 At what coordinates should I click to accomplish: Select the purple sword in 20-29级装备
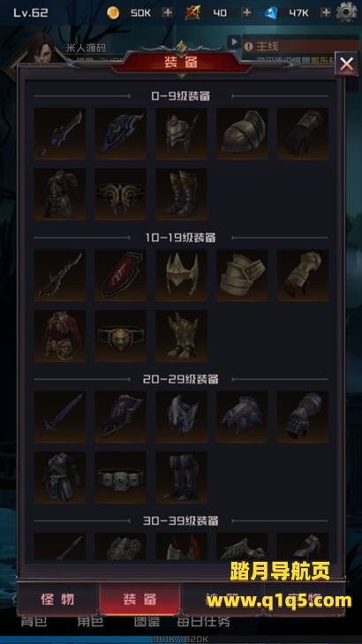coord(60,416)
